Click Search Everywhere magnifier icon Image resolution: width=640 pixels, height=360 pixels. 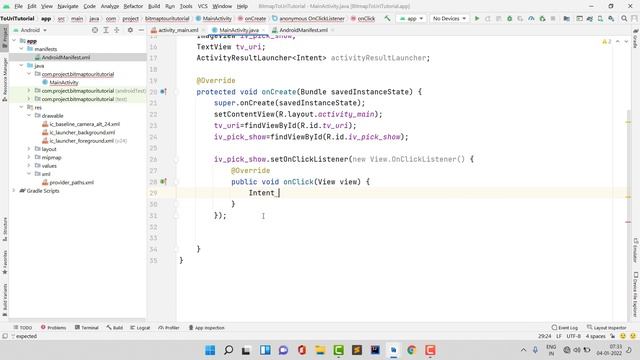tap(624, 19)
